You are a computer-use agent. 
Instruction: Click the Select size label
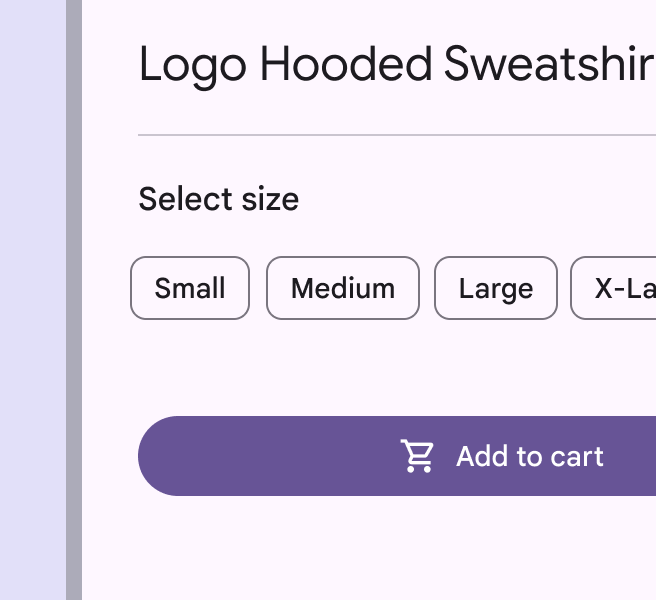point(218,199)
